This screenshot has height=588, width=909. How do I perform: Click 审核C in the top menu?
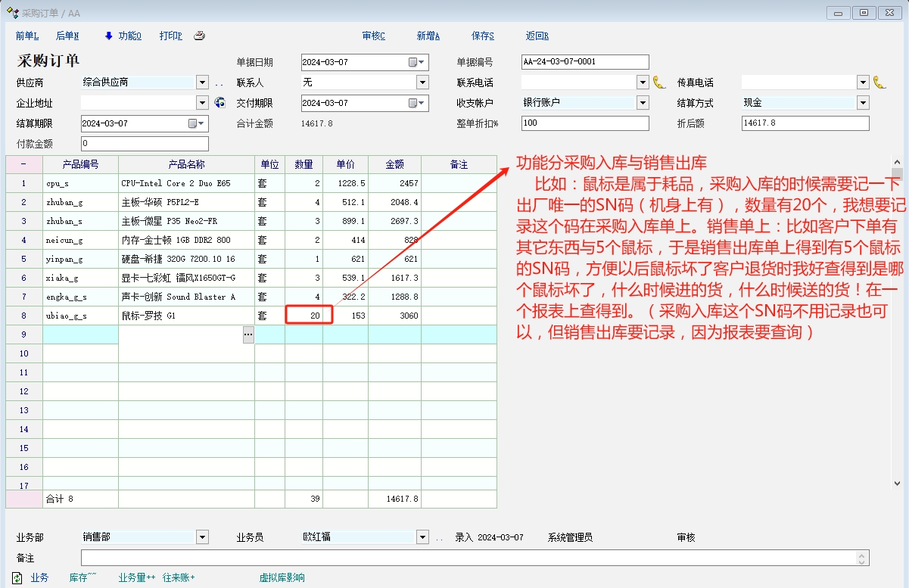coord(373,36)
